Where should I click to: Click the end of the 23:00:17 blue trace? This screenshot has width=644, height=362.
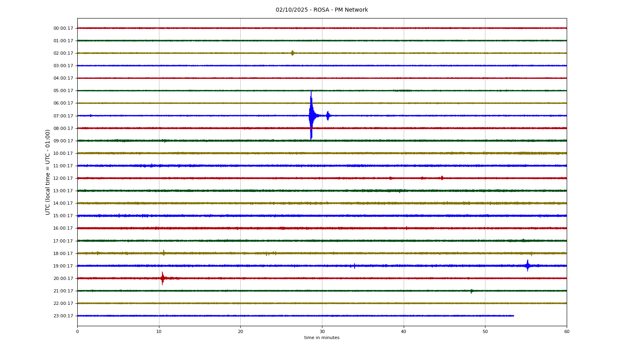click(513, 316)
